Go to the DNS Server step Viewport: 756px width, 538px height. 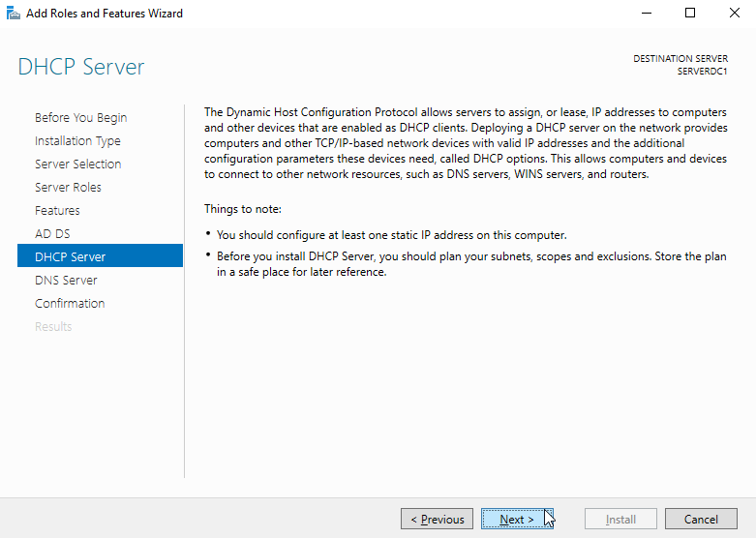[66, 280]
